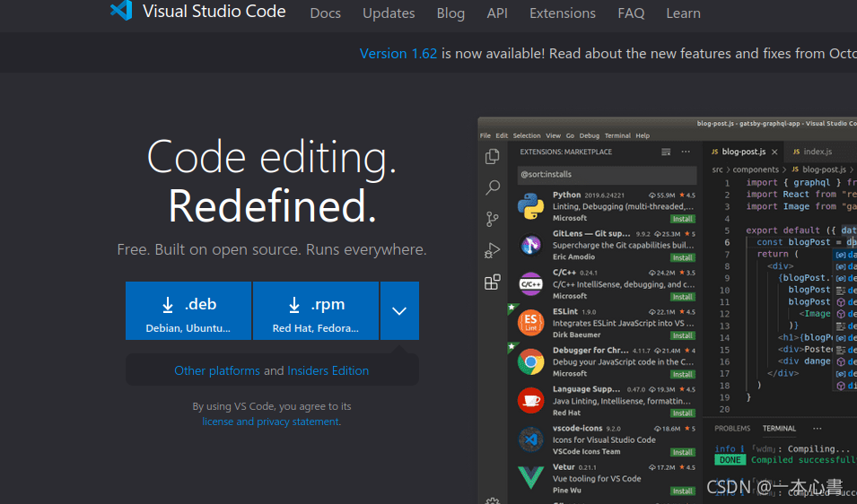Image resolution: width=857 pixels, height=504 pixels.
Task: Open the Extensions activity bar icon
Action: tap(492, 282)
